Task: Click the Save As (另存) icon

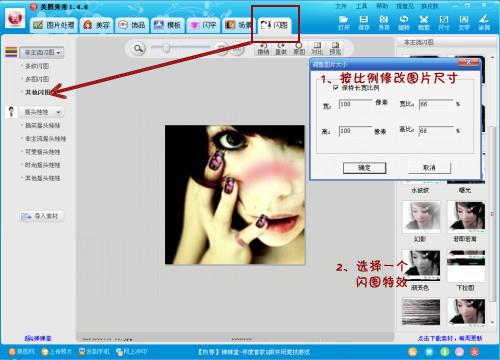Action: point(384,19)
